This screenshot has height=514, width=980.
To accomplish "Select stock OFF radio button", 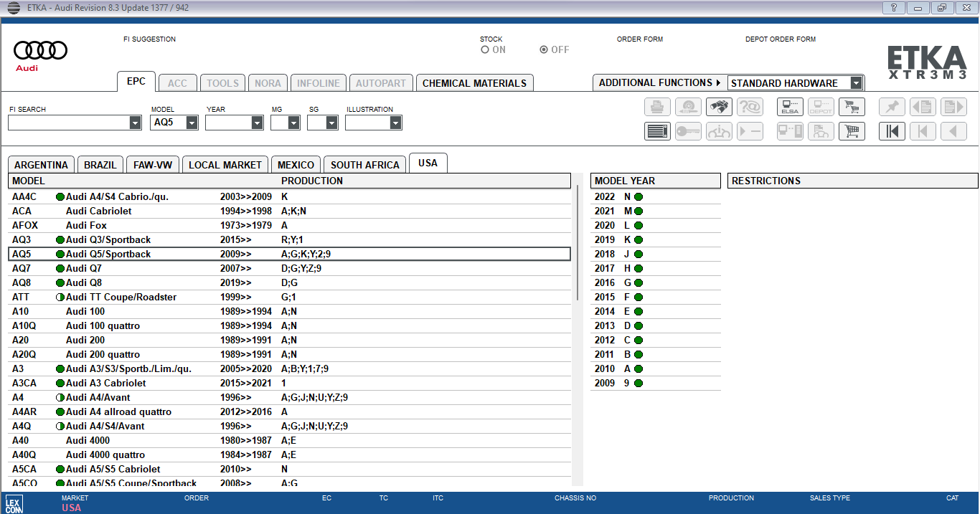I will click(x=544, y=49).
